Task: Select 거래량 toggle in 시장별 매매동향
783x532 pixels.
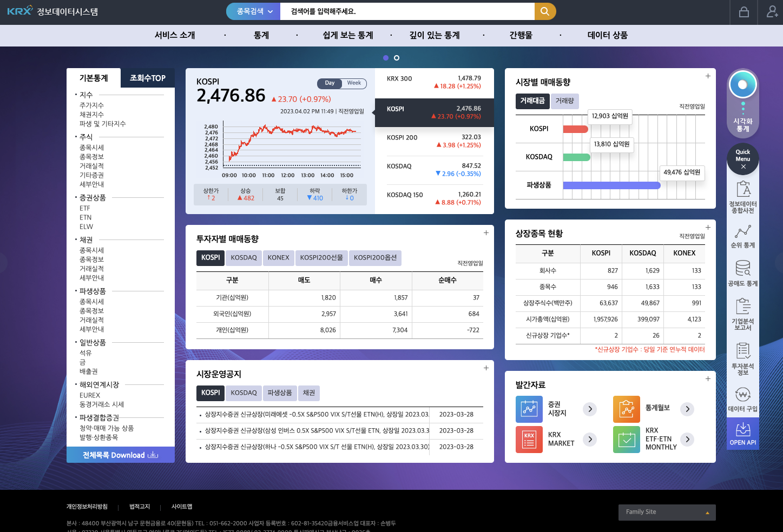Action: [564, 101]
